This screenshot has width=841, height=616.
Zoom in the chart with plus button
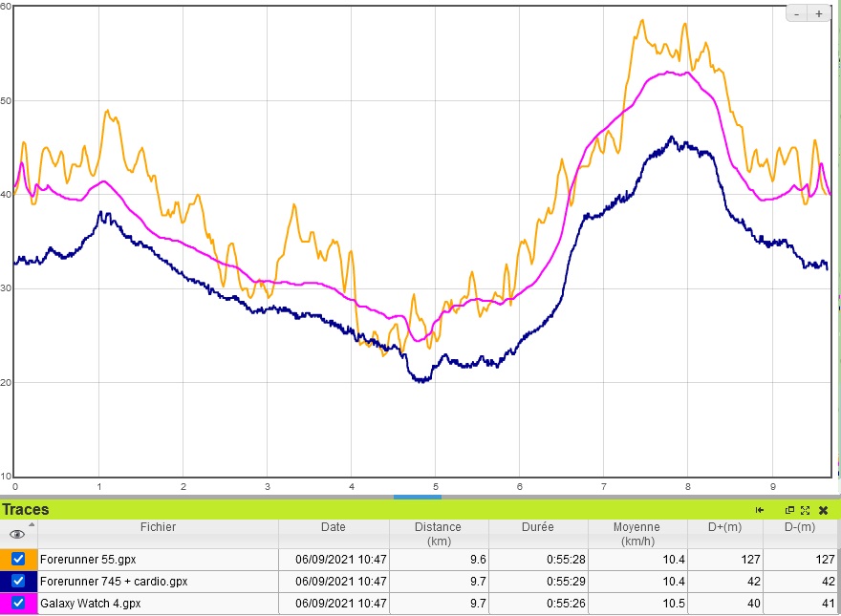pyautogui.click(x=819, y=13)
